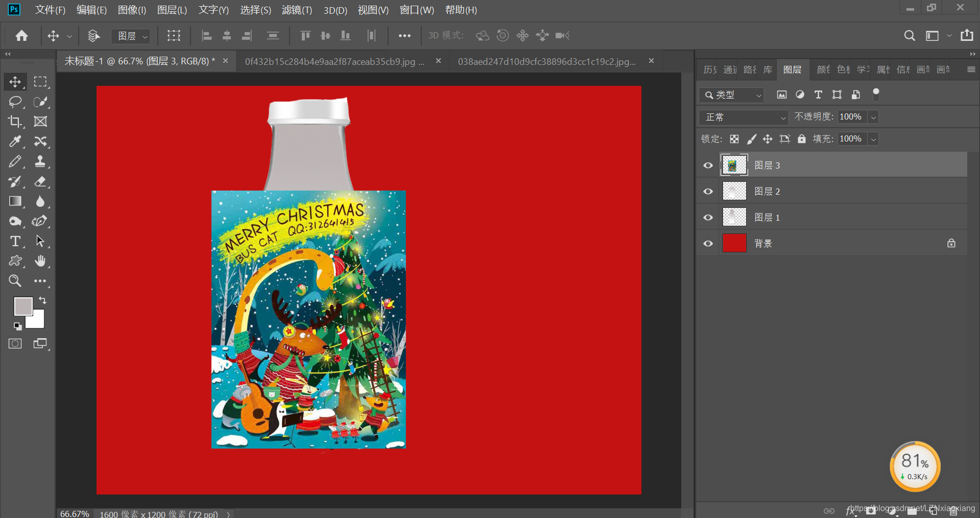Viewport: 980px width, 518px height.
Task: Open the workspace switcher dropdown arrow
Action: [949, 36]
